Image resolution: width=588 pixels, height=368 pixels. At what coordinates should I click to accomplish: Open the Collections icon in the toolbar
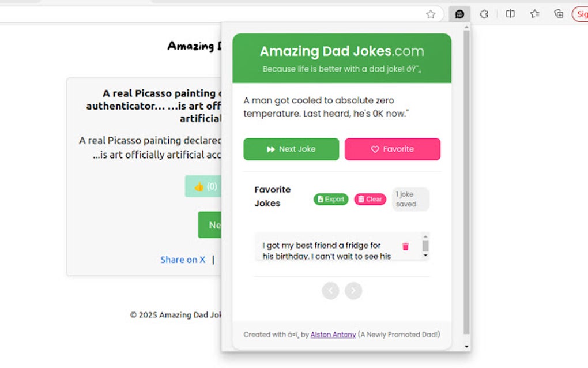click(x=558, y=14)
